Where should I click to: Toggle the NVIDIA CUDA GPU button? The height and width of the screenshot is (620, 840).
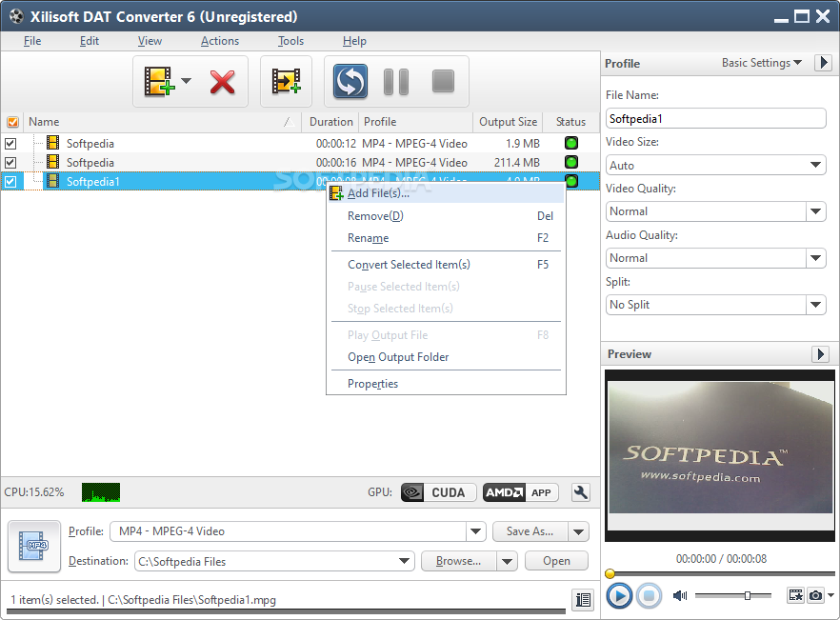point(438,492)
